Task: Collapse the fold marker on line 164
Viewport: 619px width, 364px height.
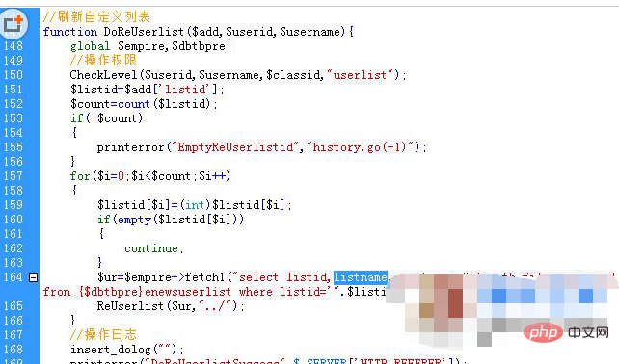Action: tap(33, 277)
